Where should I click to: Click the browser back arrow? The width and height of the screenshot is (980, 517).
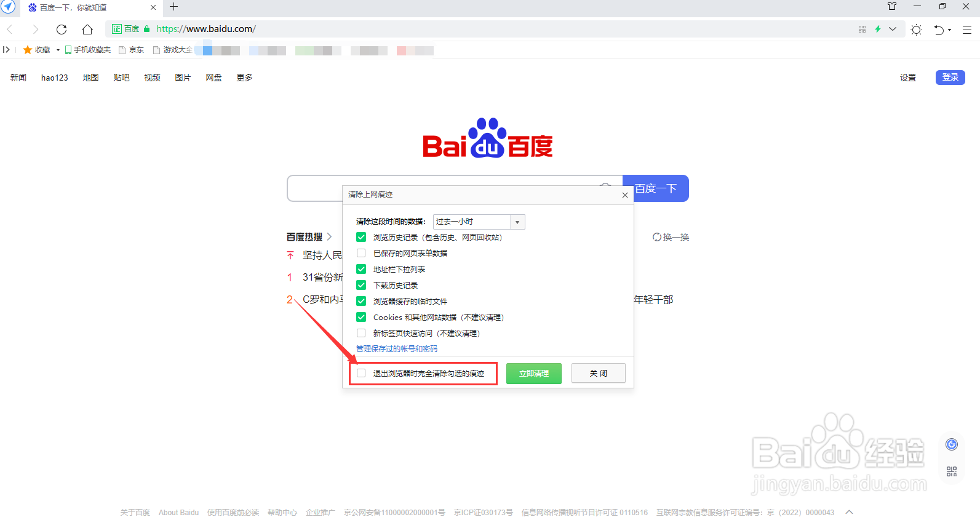[10, 29]
